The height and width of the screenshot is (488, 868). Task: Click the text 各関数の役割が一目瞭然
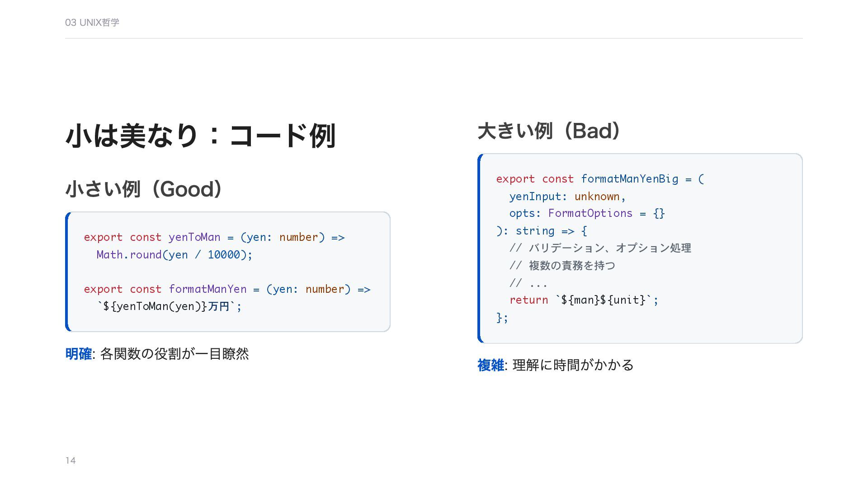point(174,354)
